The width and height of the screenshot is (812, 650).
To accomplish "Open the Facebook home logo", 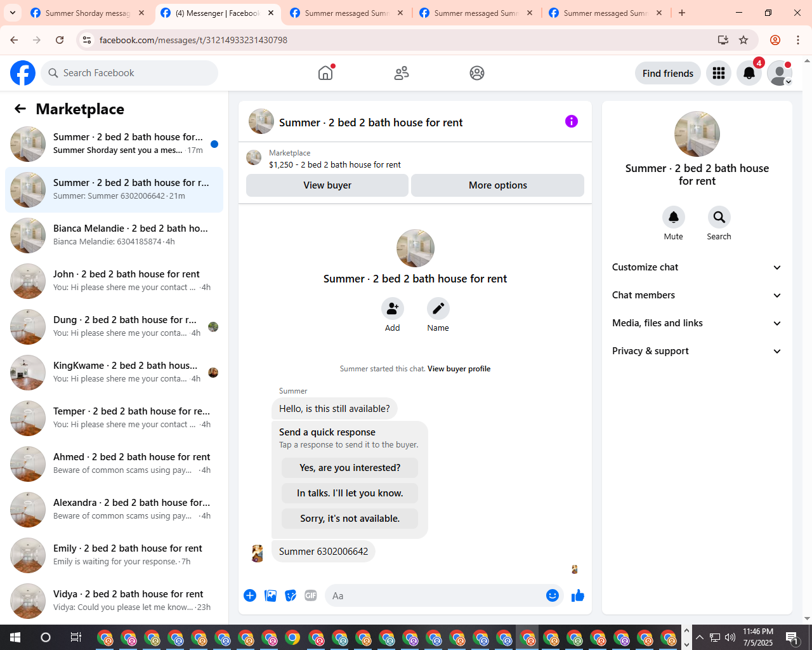I will tap(23, 73).
